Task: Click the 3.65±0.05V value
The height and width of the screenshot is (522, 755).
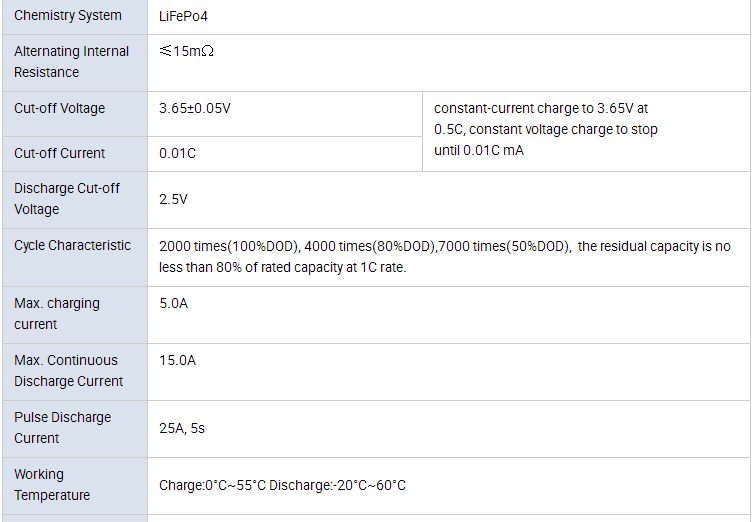Action: coord(195,108)
